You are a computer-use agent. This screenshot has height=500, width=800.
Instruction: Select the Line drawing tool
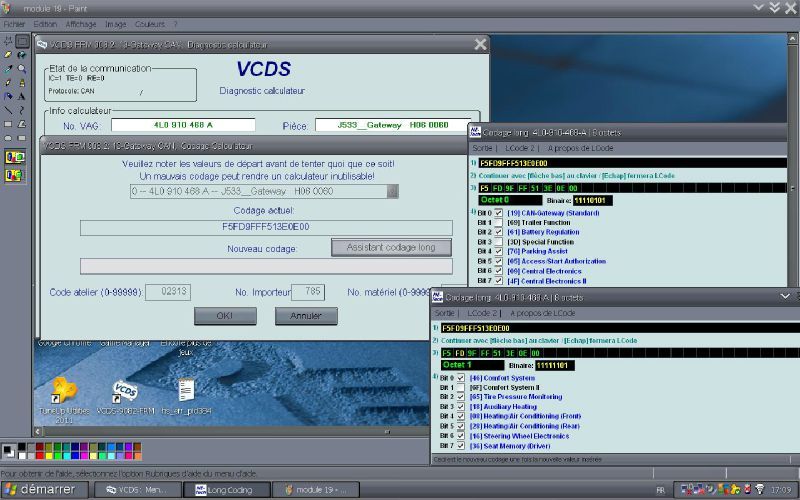[x=8, y=111]
